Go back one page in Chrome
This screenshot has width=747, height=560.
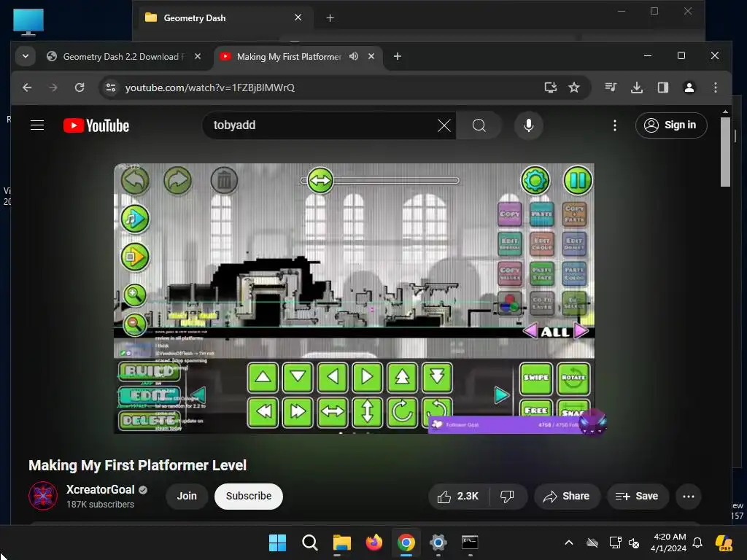[27, 87]
